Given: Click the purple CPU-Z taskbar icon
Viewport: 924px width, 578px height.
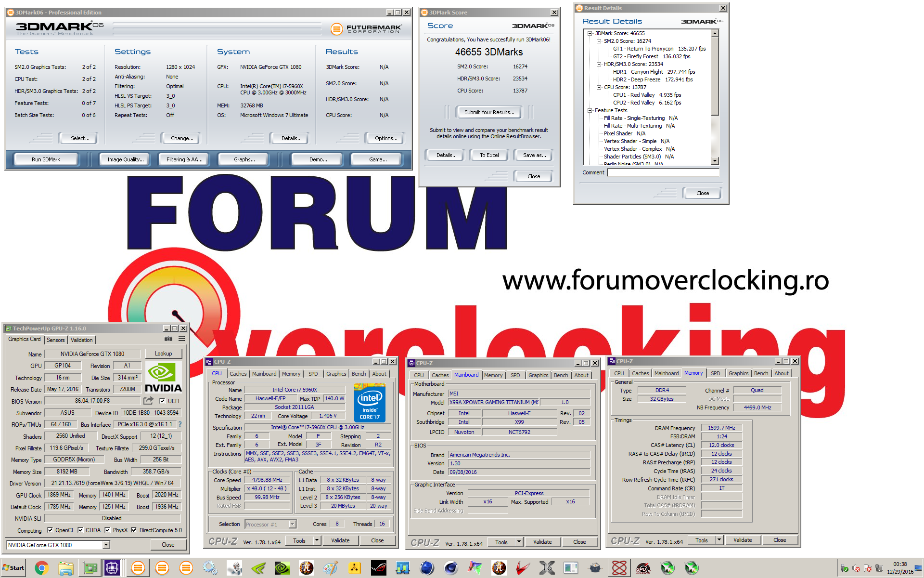Looking at the screenshot, I should pyautogui.click(x=112, y=568).
